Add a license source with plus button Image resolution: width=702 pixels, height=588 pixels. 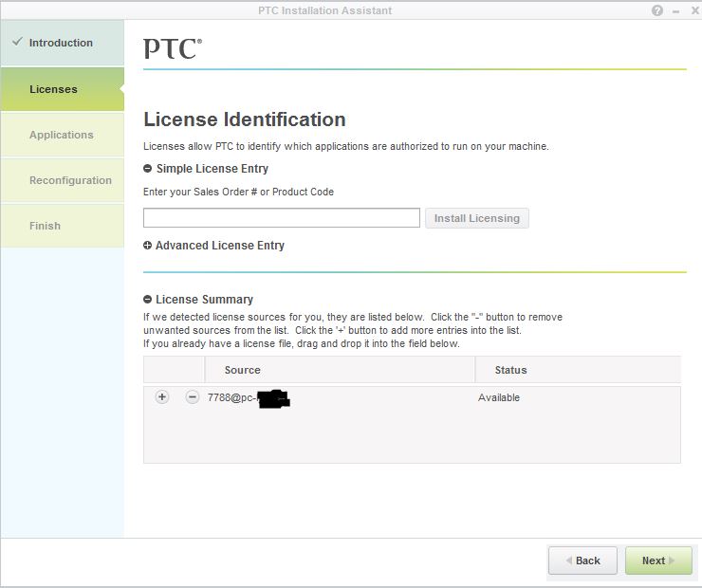point(162,397)
